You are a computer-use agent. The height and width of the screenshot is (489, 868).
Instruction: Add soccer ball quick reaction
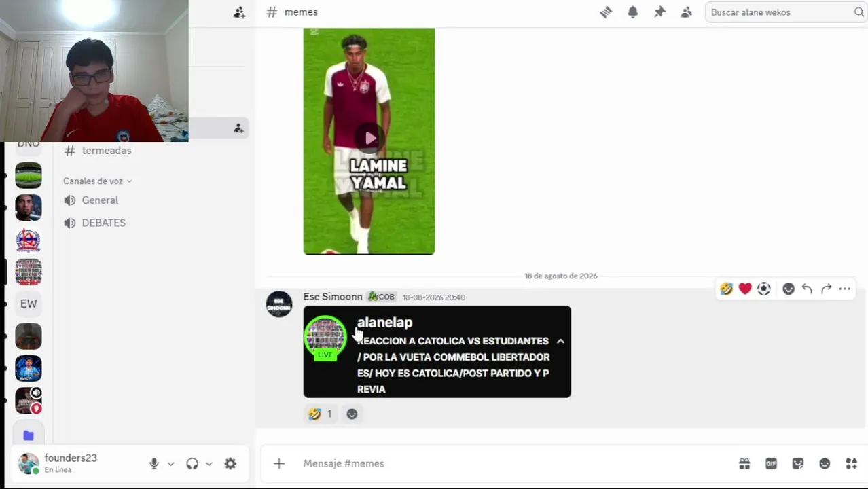click(x=763, y=289)
